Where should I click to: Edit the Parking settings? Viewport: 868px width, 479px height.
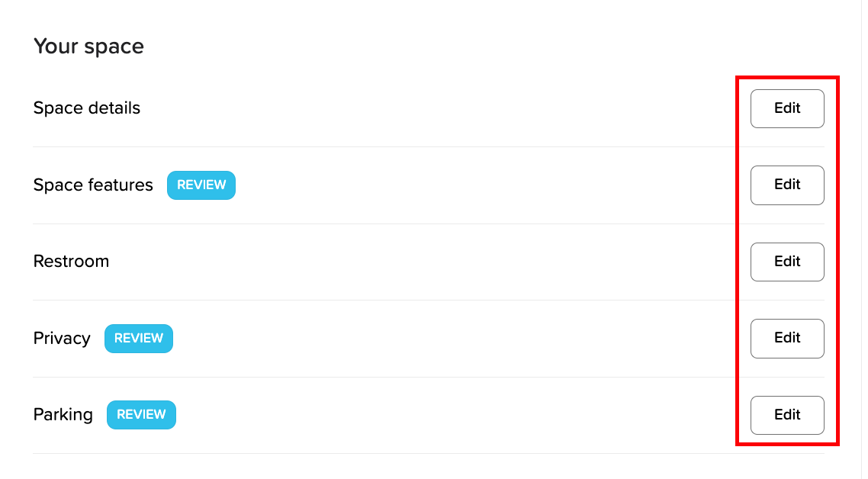pos(787,415)
